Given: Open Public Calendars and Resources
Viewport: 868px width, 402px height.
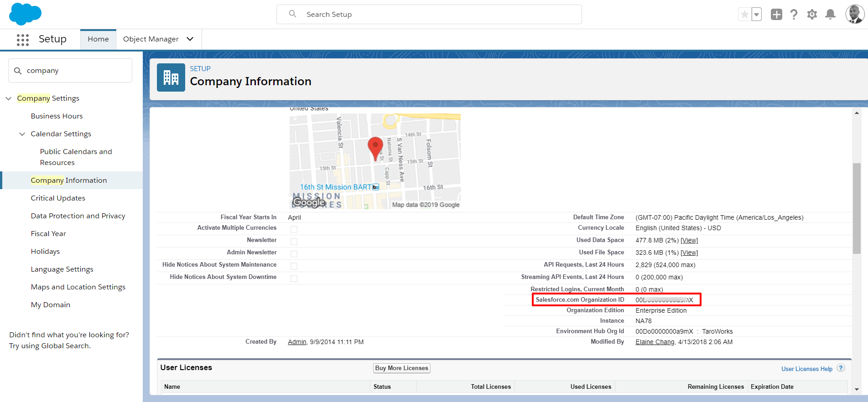Looking at the screenshot, I should tap(76, 157).
